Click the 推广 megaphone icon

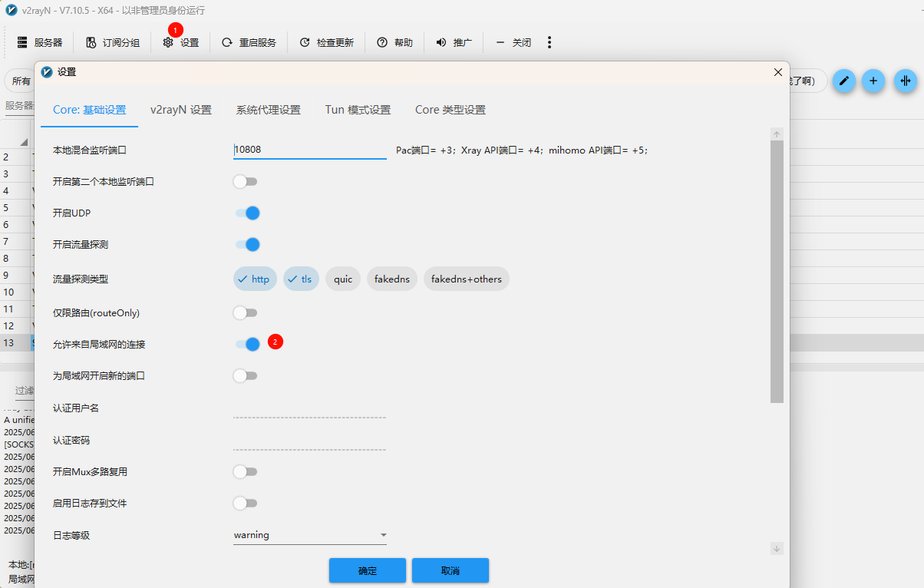tap(441, 43)
